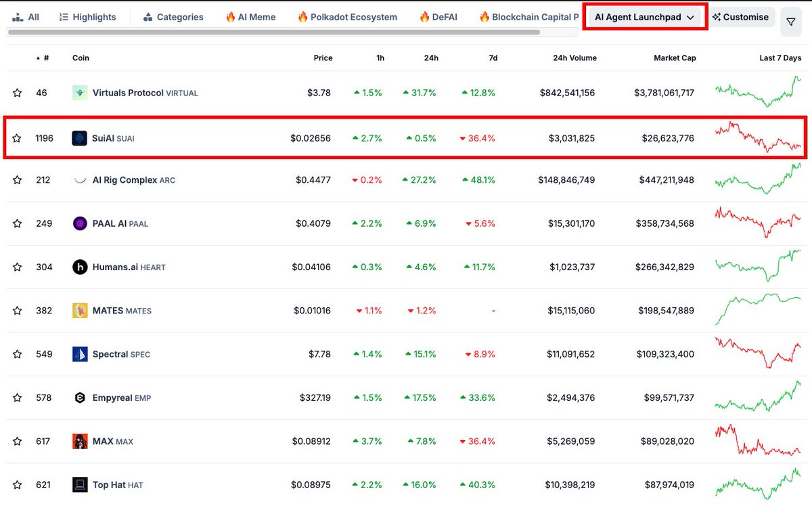Switch to the All tab
The image size is (812, 505).
click(x=25, y=17)
